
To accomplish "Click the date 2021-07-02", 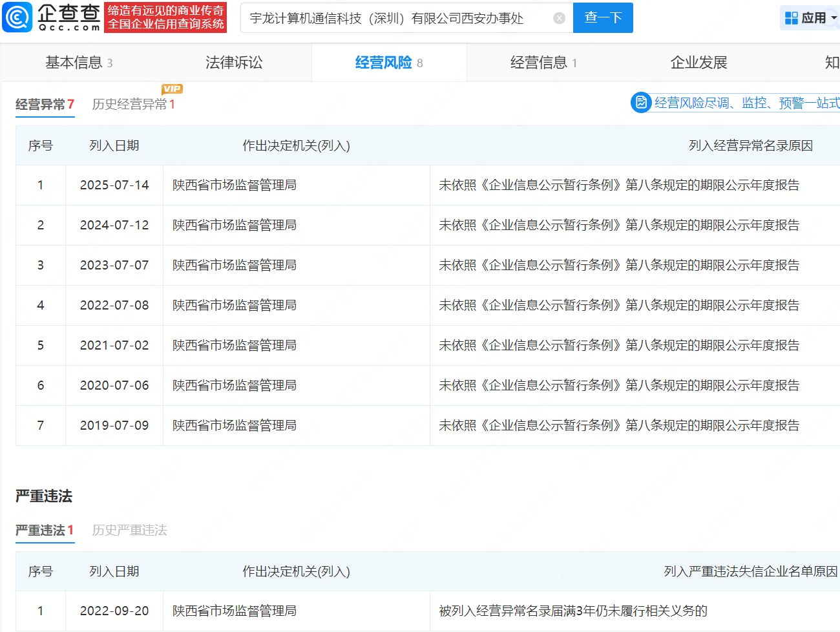I will [114, 346].
